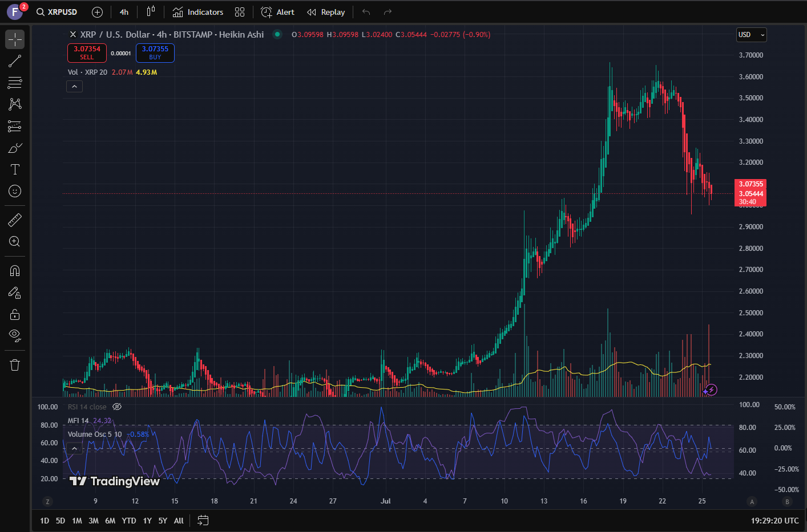The width and height of the screenshot is (807, 532).
Task: Select the Volume Osc 5 10 legend
Action: click(x=95, y=434)
